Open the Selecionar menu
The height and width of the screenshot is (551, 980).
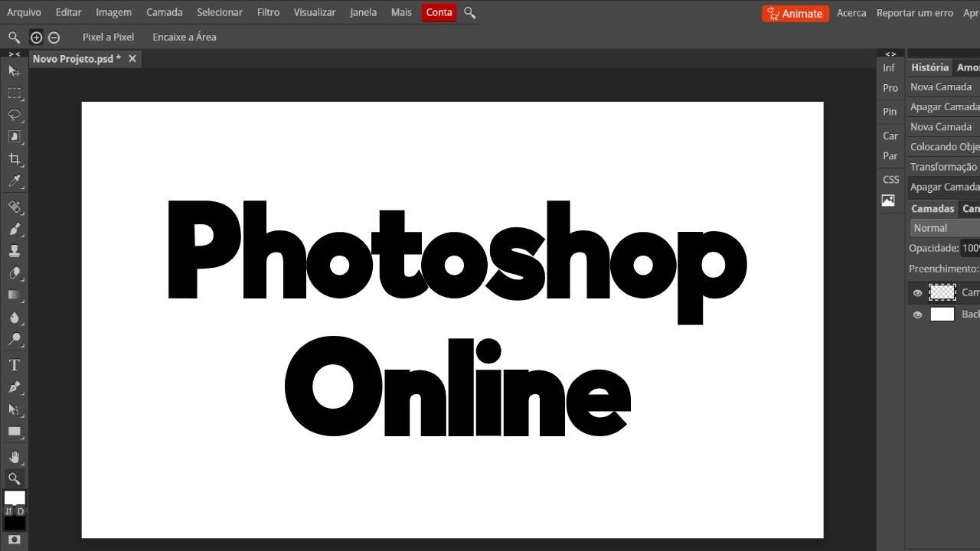pos(220,12)
